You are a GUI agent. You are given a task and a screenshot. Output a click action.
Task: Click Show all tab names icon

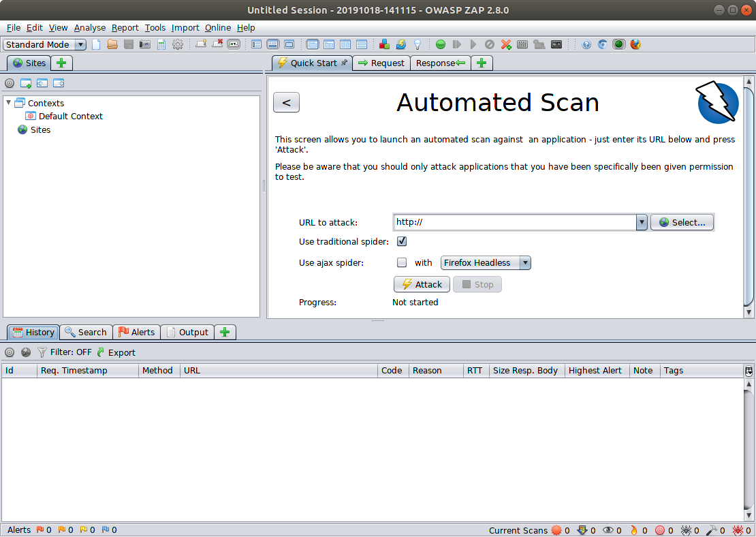pos(201,44)
